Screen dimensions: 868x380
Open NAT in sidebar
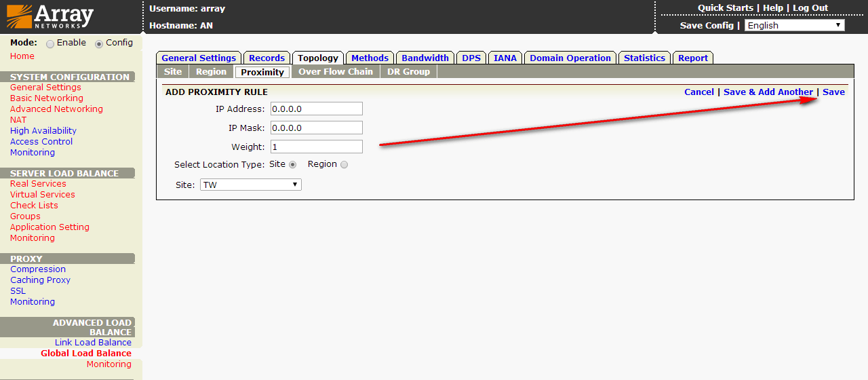(x=18, y=119)
